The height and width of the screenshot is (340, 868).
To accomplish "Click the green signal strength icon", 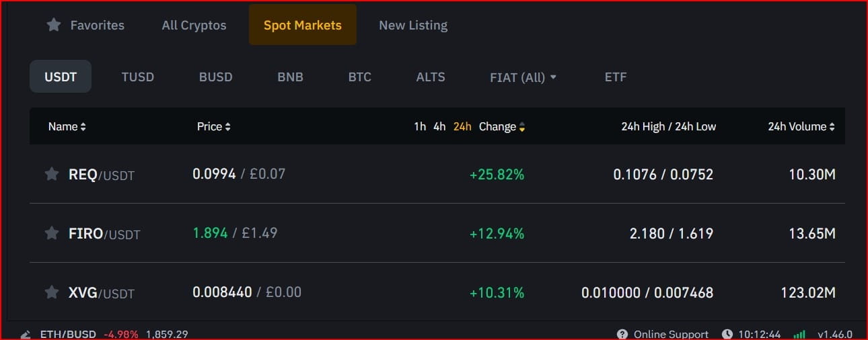I will [x=799, y=334].
